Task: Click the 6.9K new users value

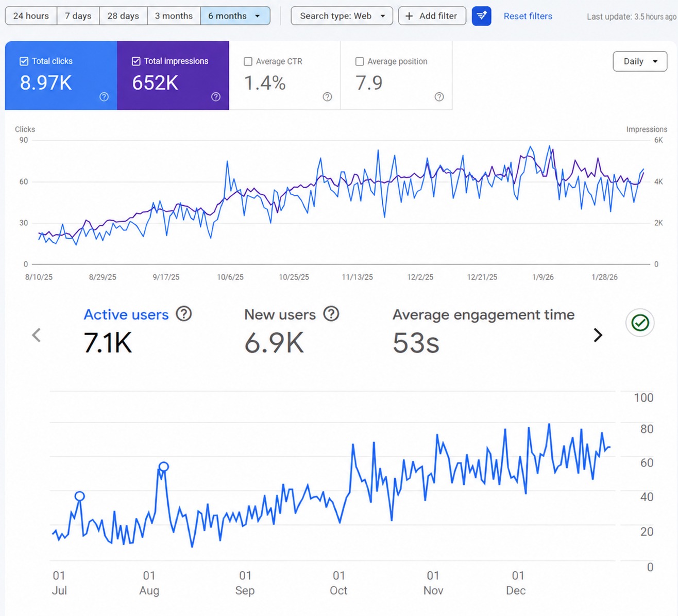Action: 274,343
